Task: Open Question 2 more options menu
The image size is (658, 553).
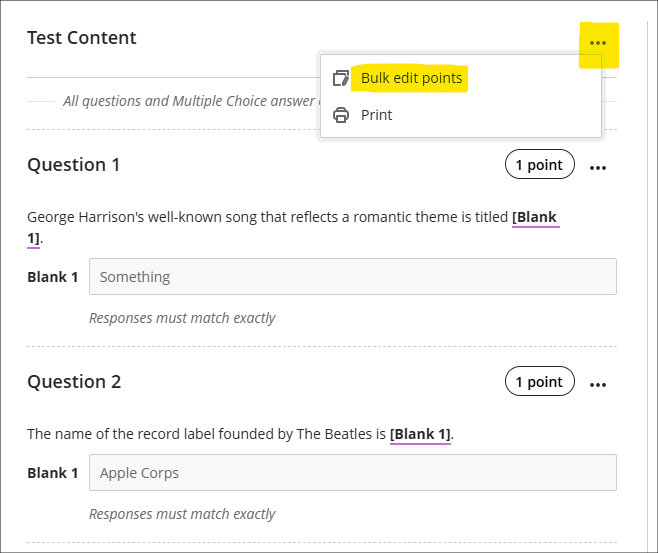Action: click(x=598, y=384)
